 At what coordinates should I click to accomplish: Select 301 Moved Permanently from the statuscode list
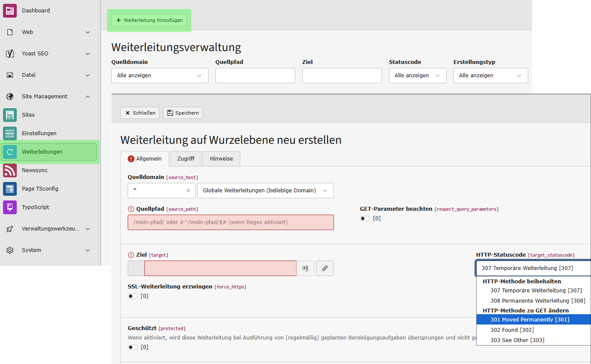coord(529,319)
